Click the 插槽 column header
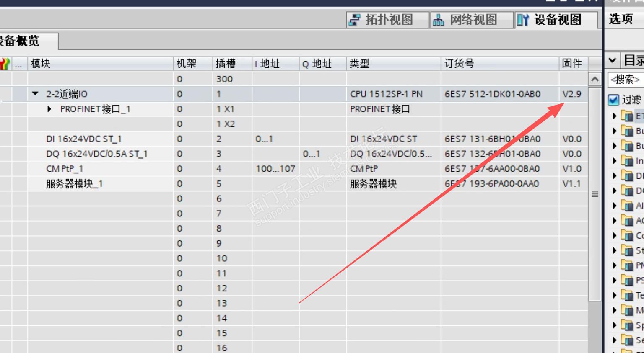Image resolution: width=644 pixels, height=353 pixels. pos(232,64)
